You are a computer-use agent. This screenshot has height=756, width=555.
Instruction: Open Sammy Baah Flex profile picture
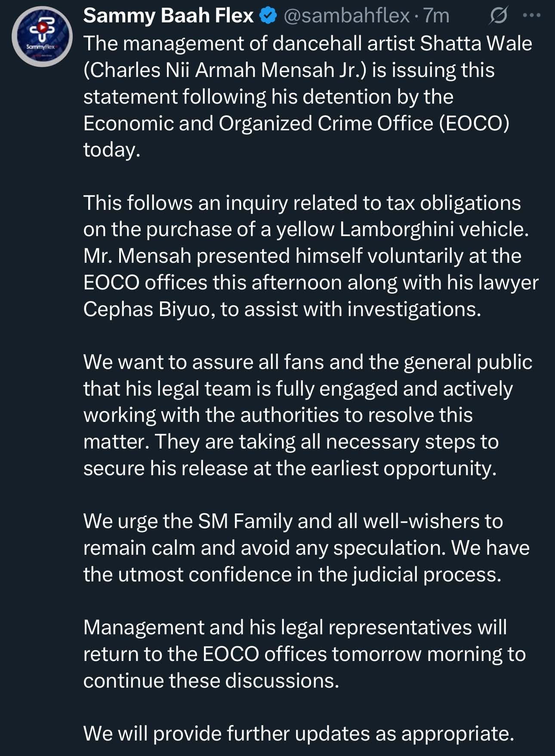42,37
